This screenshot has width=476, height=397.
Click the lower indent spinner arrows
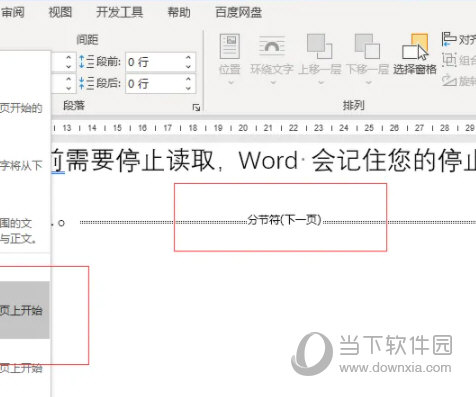[68, 83]
